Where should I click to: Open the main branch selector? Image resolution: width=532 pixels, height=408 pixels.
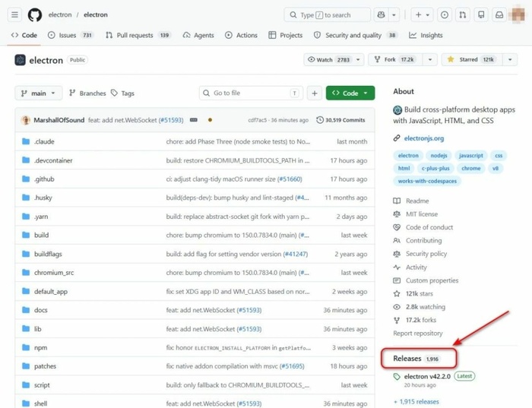[38, 93]
